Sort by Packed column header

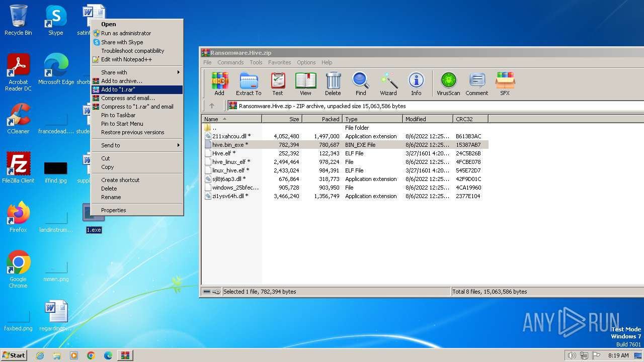[322, 119]
